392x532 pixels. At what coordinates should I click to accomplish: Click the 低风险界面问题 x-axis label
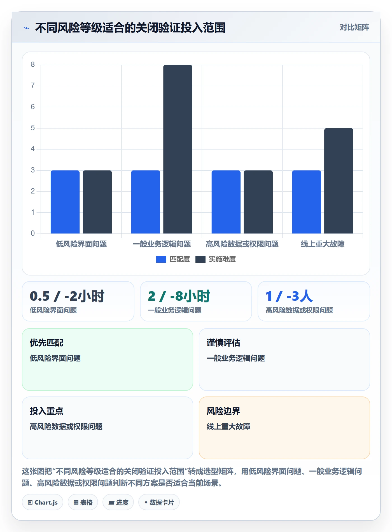click(x=81, y=244)
